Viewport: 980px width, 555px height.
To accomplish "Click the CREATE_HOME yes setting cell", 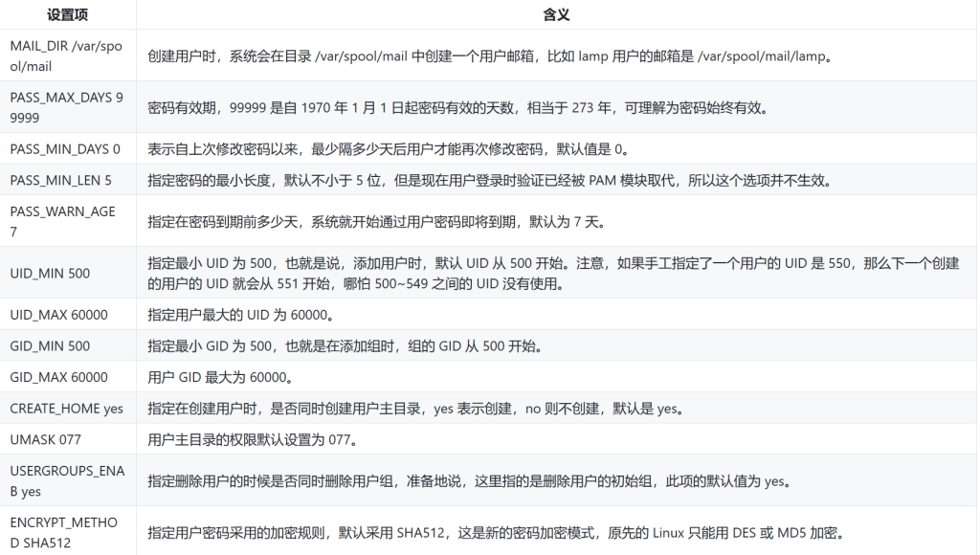I will (x=67, y=409).
